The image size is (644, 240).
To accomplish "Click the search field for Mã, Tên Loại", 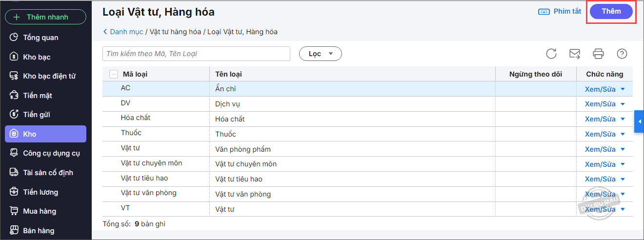I will click(196, 54).
